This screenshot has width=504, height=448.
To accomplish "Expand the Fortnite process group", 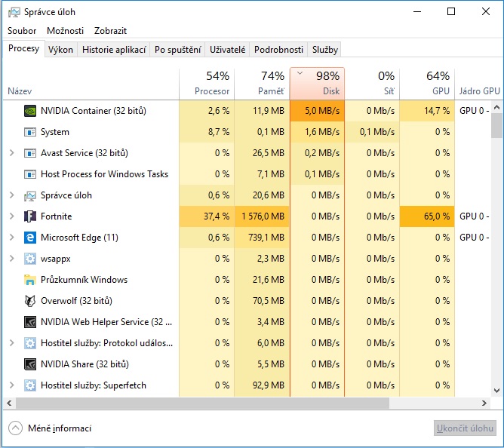I will (x=11, y=216).
